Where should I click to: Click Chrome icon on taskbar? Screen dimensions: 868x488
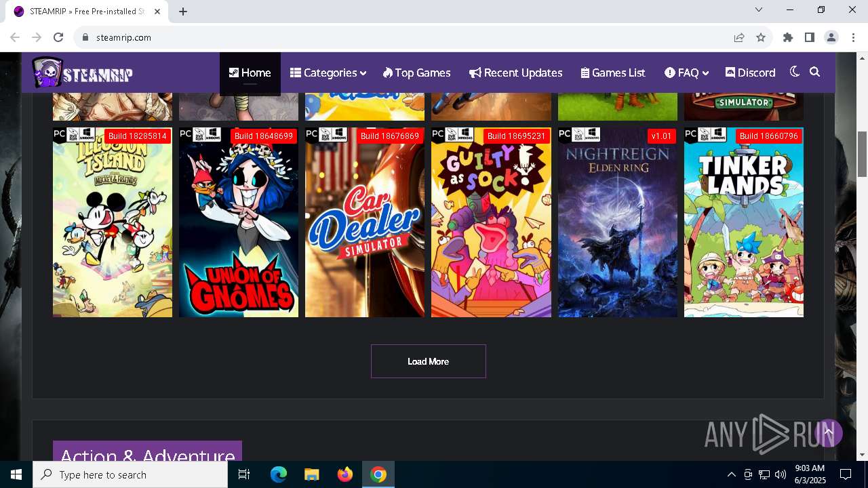click(378, 474)
